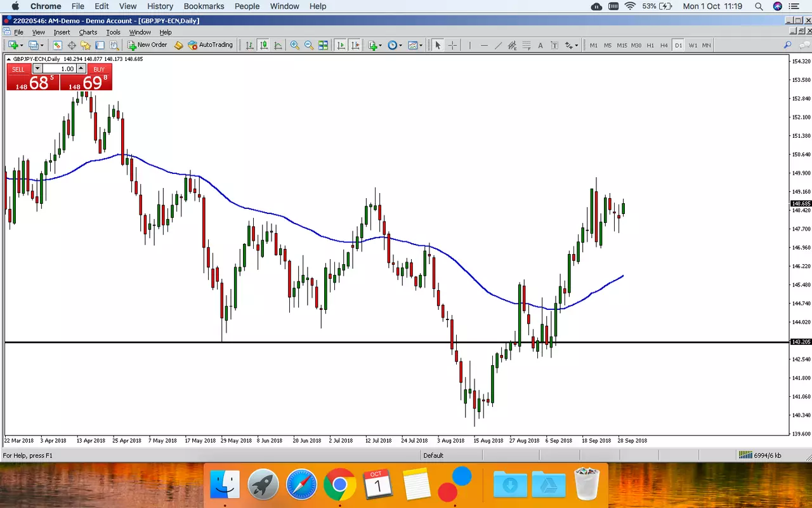Viewport: 812px width, 508px height.
Task: Increase volume with up arrow stepper
Action: tap(81, 67)
